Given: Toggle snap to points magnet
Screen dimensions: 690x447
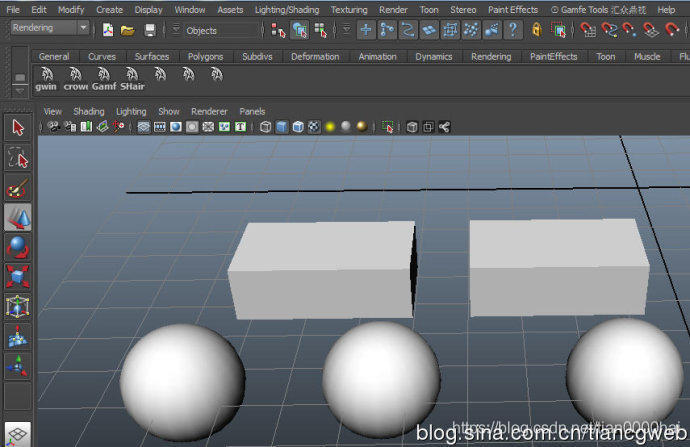Looking at the screenshot, I should tap(630, 30).
